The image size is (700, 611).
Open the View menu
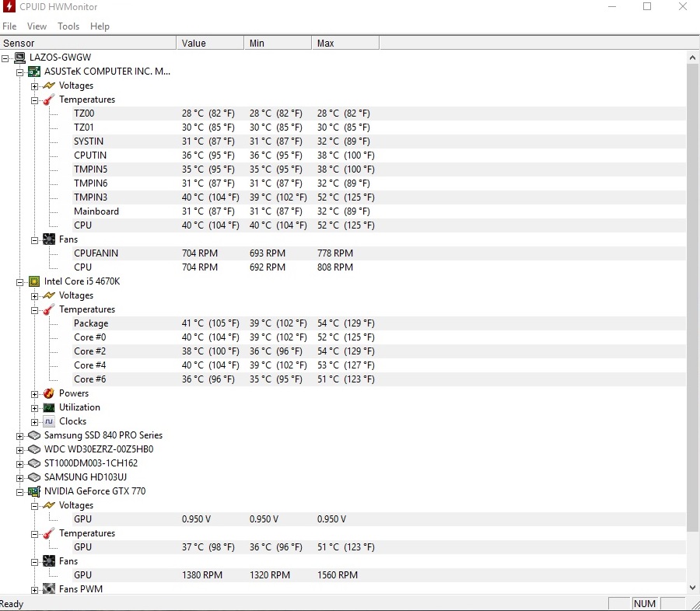37,26
